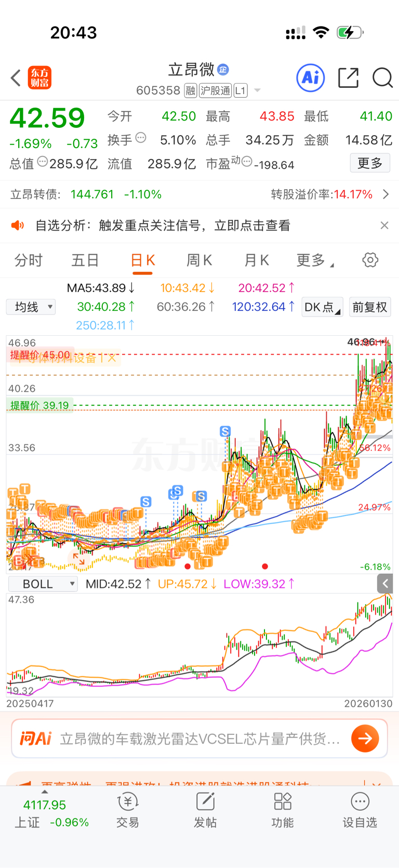
Task: Switch to the 五日 chart tab
Action: coord(85,260)
